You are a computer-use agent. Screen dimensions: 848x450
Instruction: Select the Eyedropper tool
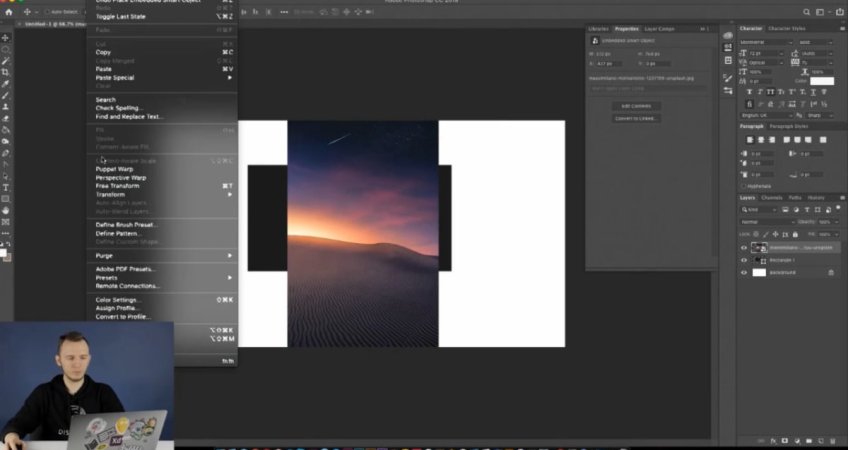tap(6, 84)
